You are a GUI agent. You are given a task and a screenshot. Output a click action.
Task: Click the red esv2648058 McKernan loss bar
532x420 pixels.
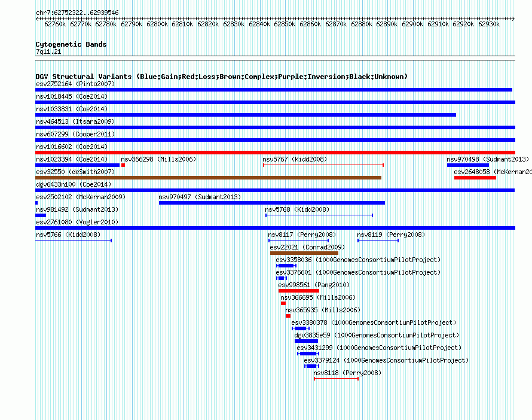[475, 178]
